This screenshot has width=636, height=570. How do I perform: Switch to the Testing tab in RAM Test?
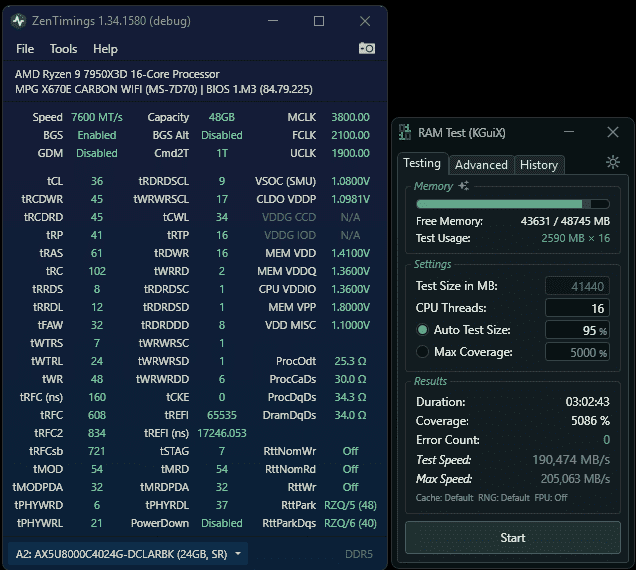point(422,163)
